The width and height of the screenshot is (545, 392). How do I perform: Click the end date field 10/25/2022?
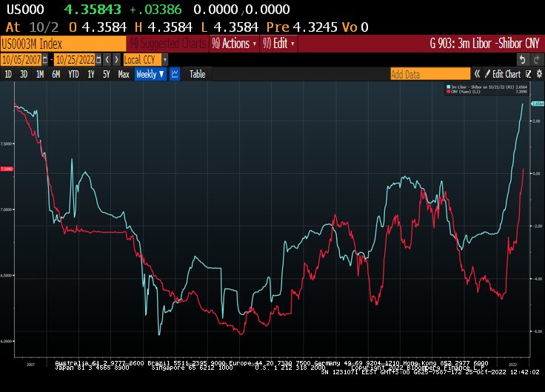(x=75, y=60)
